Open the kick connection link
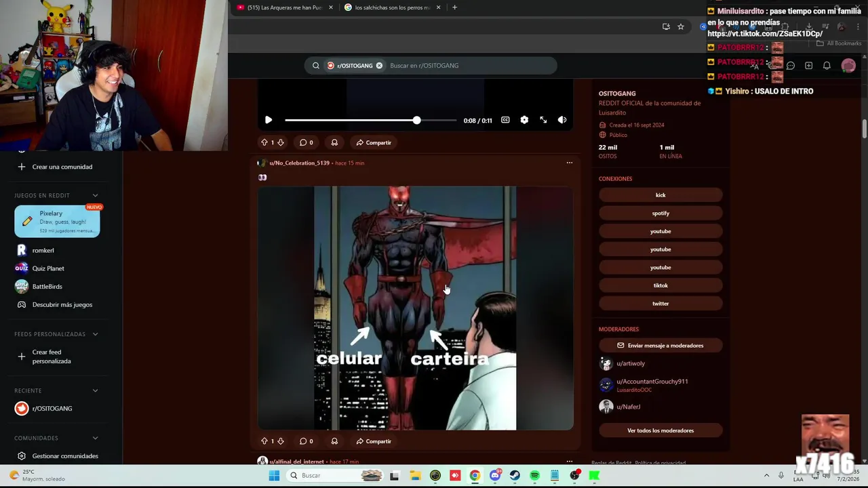Screen dimensions: 868x488 (660, 195)
